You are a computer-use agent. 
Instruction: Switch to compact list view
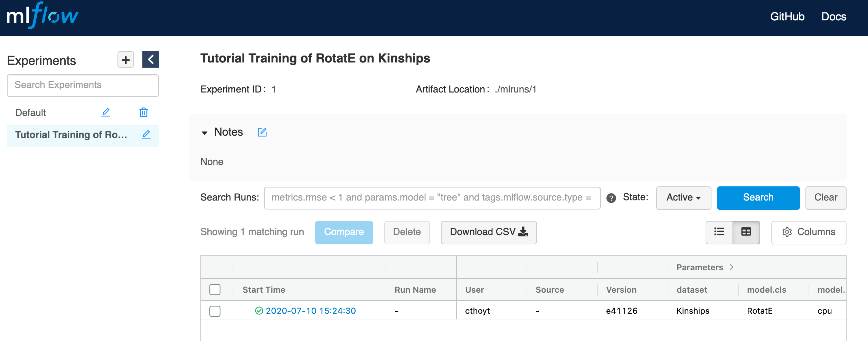point(719,232)
